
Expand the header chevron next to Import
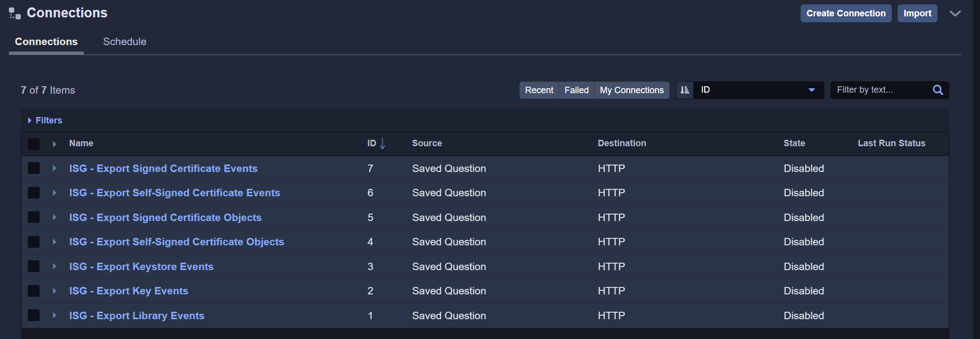pos(955,13)
